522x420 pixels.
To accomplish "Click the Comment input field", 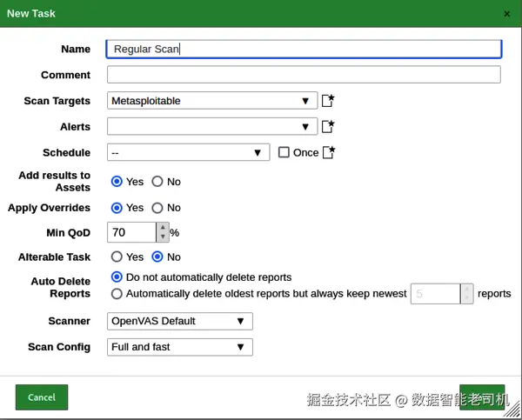I will [304, 75].
